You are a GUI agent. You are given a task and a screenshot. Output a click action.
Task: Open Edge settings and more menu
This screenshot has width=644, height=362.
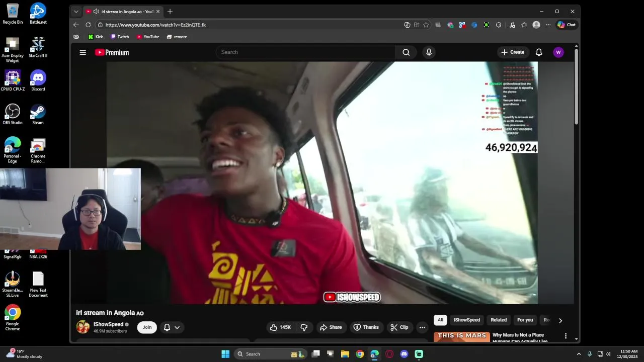tap(548, 25)
